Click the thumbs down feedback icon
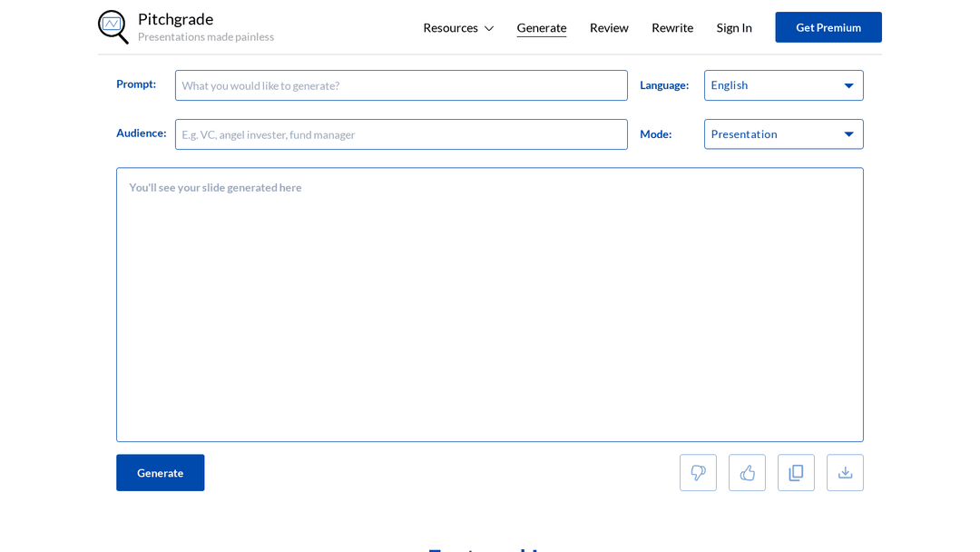The image size is (980, 552). (698, 473)
